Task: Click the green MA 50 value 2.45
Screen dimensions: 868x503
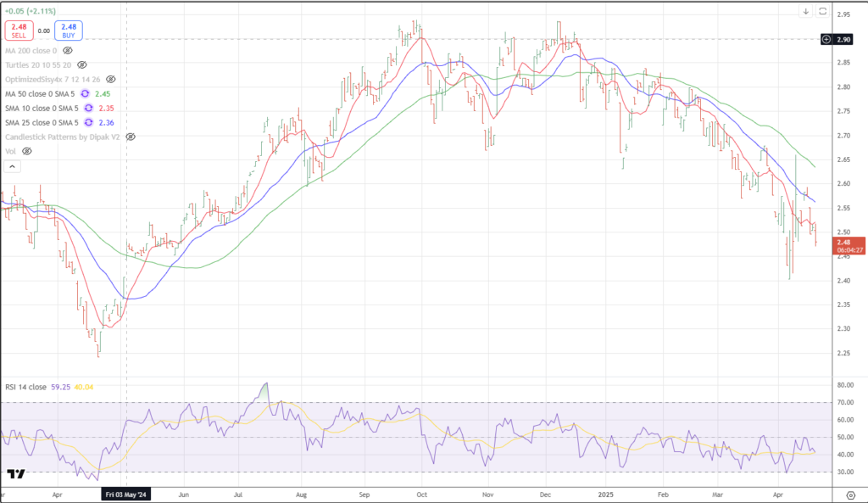Action: pyautogui.click(x=103, y=93)
